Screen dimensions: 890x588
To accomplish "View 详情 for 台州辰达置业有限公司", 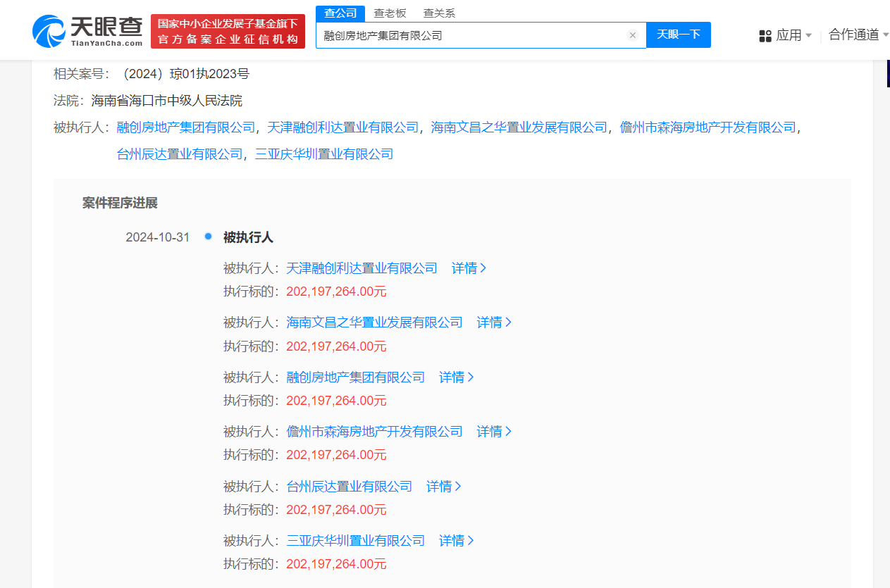I will pos(444,487).
